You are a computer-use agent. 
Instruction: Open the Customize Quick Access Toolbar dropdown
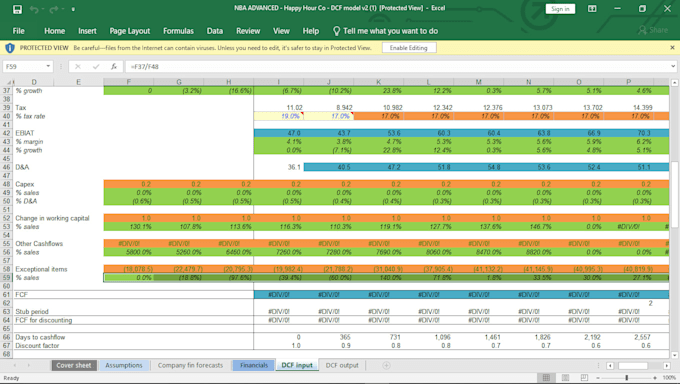(x=73, y=9)
